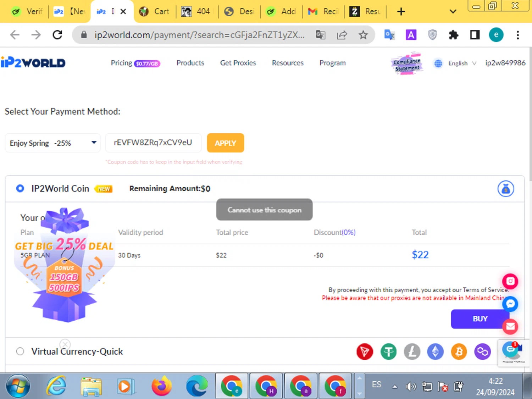Open the Google Translate extension icon
The width and height of the screenshot is (532, 399).
389,35
